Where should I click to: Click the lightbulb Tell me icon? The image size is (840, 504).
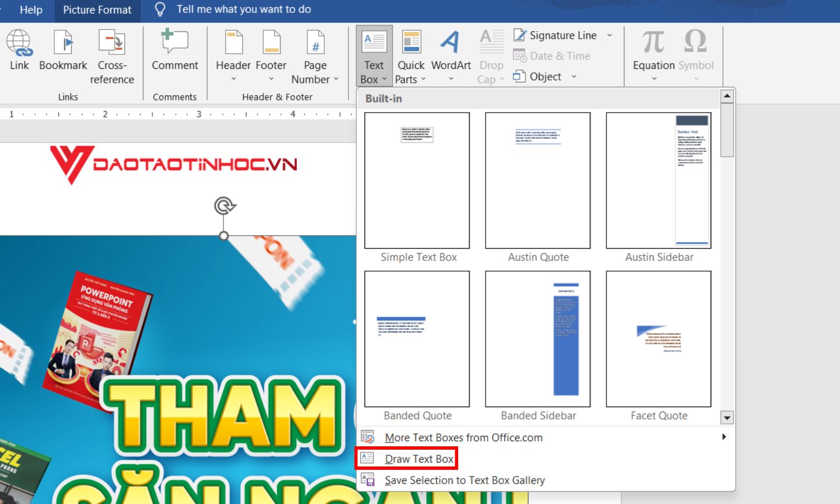tap(160, 10)
